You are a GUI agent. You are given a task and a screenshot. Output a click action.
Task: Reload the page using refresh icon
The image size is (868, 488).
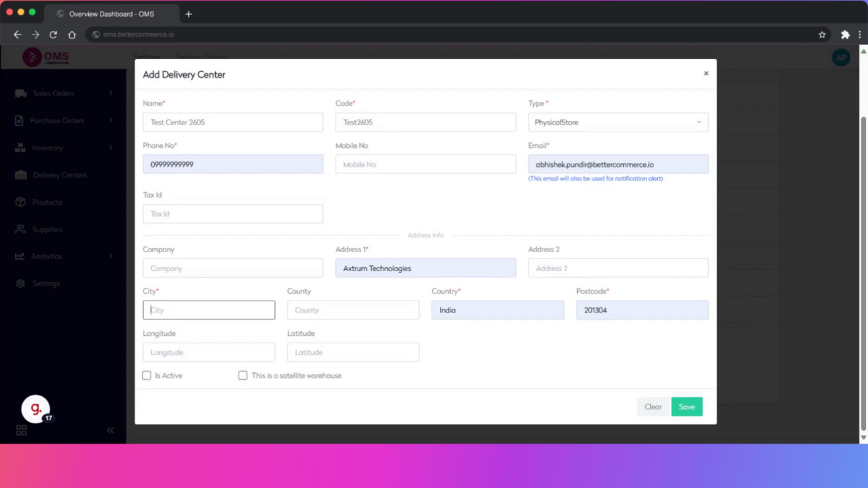54,35
